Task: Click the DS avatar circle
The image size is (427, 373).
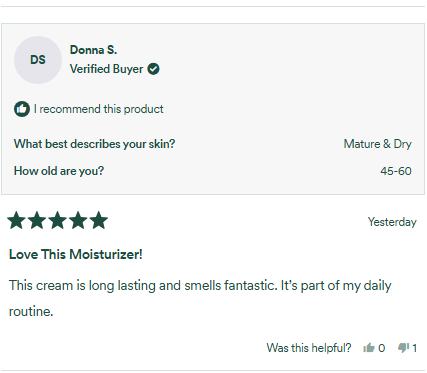Action: tap(38, 60)
